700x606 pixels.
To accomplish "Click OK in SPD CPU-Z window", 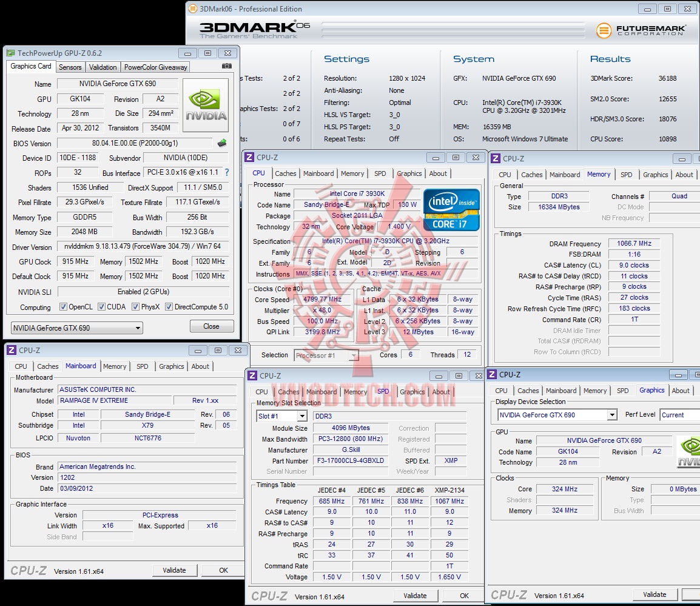I will coord(464,596).
